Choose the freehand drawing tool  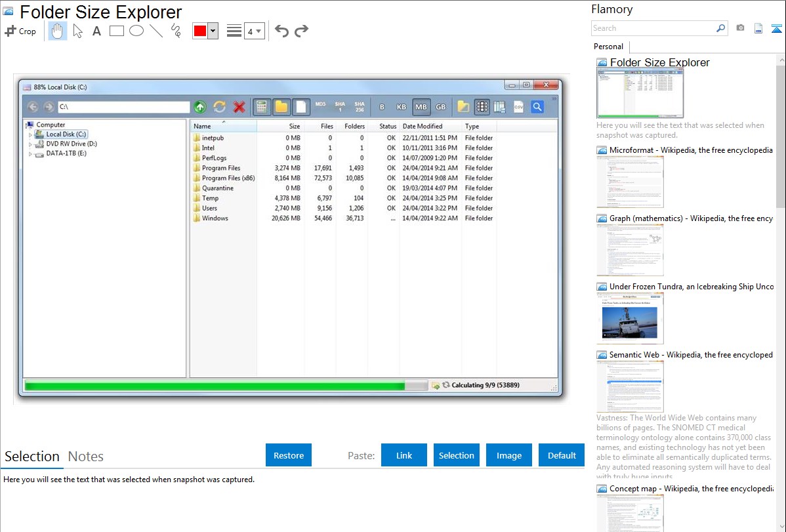[x=176, y=31]
